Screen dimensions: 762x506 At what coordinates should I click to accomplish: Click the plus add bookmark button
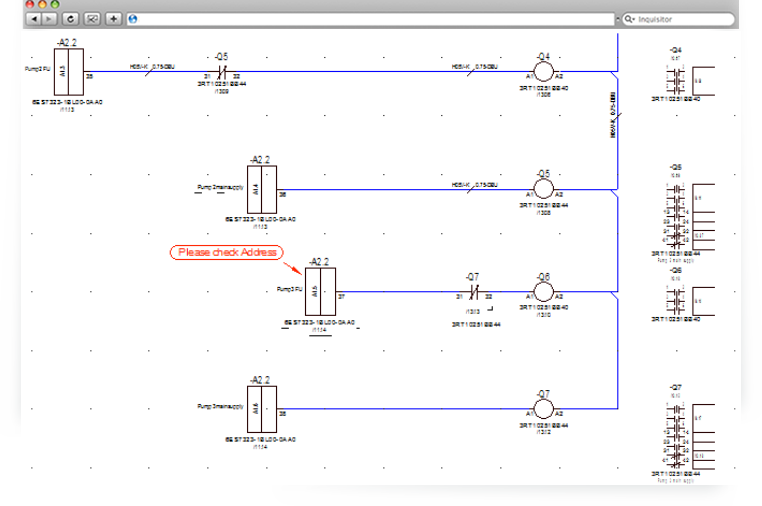113,18
